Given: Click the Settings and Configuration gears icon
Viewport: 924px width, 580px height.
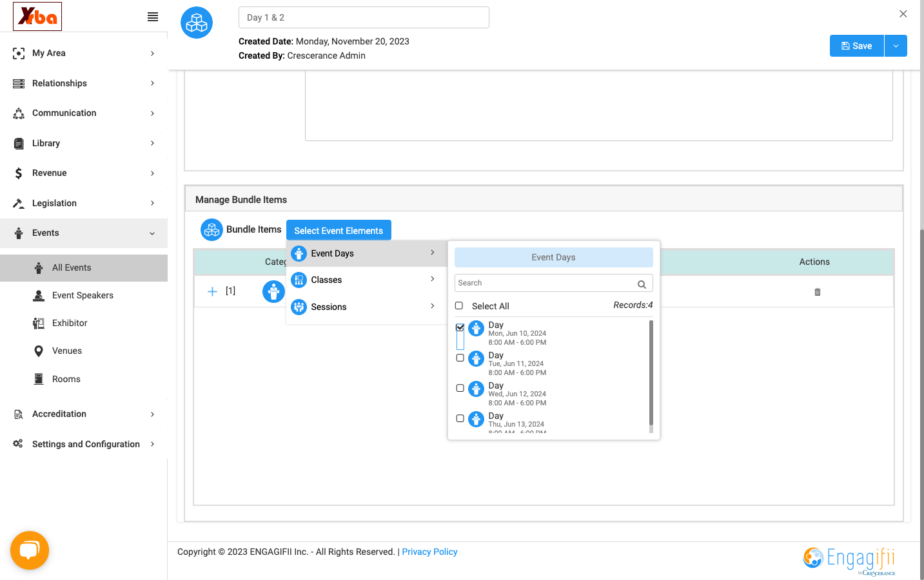Looking at the screenshot, I should click(x=18, y=444).
